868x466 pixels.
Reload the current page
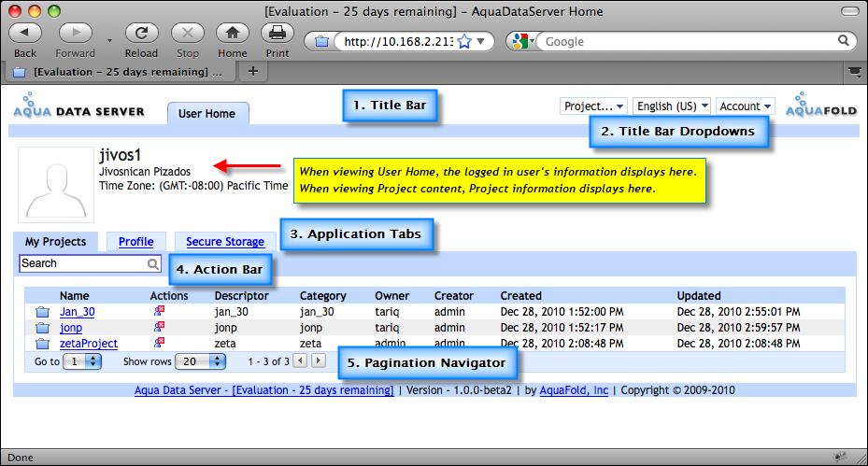141,34
